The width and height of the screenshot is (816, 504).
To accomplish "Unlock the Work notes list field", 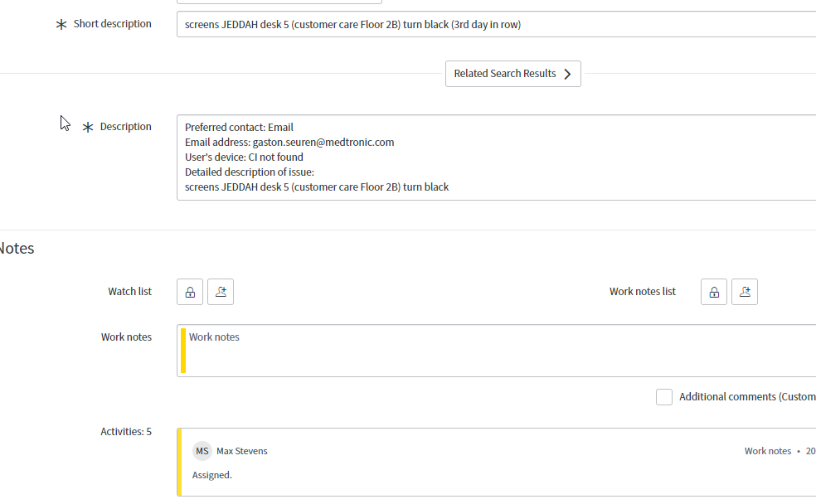I will (x=714, y=292).
